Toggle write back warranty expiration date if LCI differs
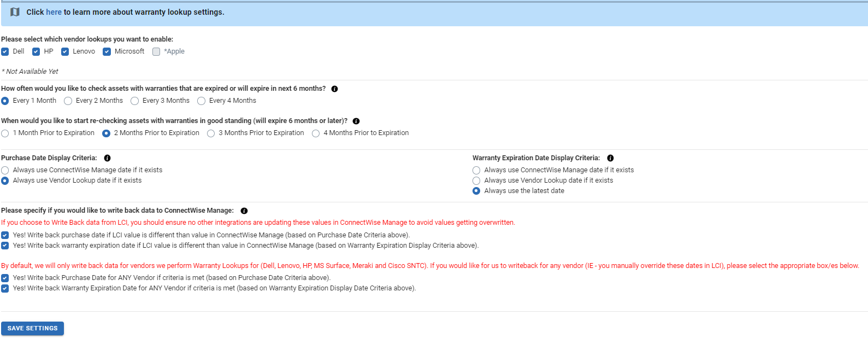This screenshot has height=338, width=868. coord(5,246)
